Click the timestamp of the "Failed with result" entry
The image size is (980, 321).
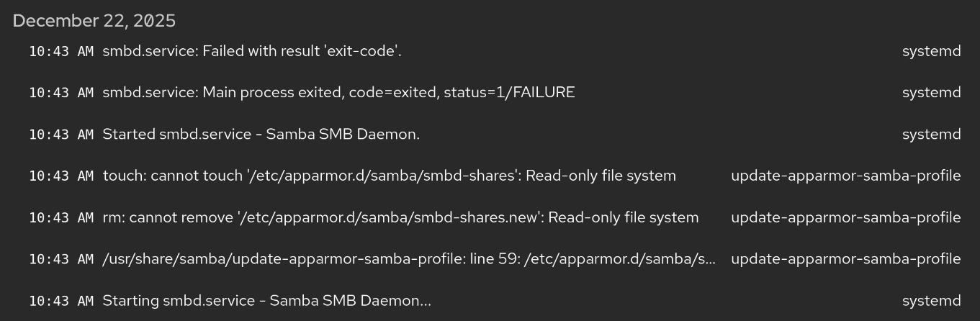[x=61, y=51]
